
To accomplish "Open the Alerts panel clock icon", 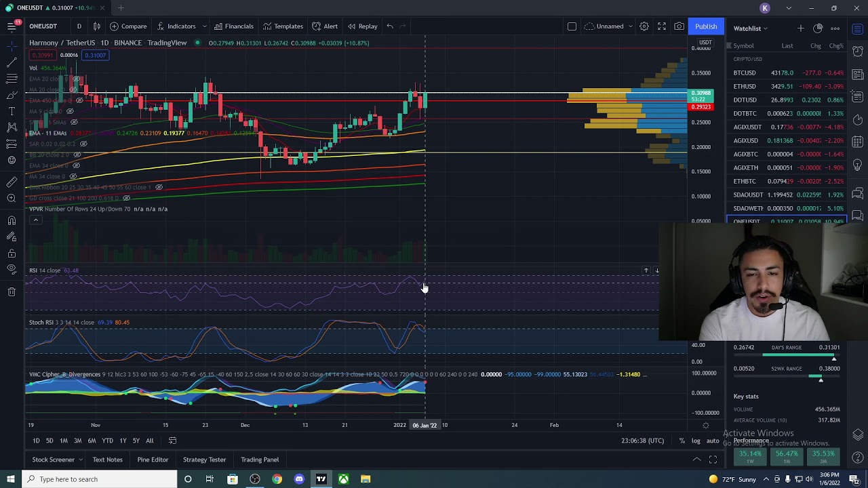I will 858,51.
